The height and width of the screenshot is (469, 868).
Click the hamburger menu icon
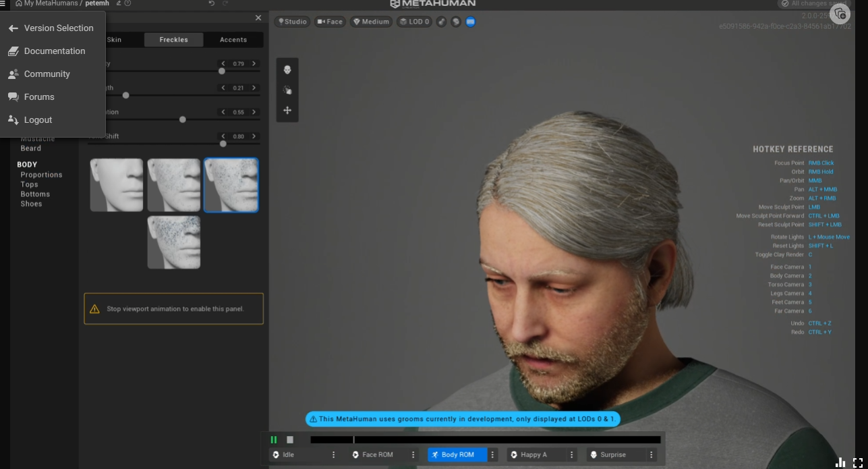(x=3, y=3)
